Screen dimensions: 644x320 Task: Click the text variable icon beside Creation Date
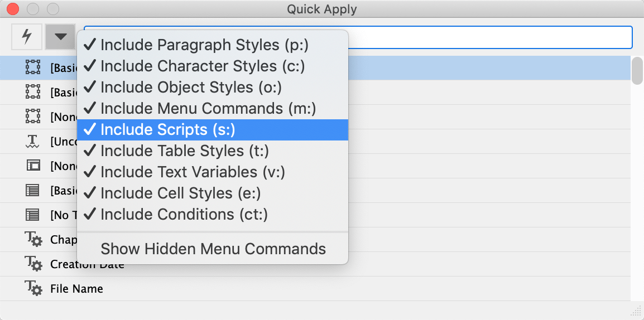point(33,264)
